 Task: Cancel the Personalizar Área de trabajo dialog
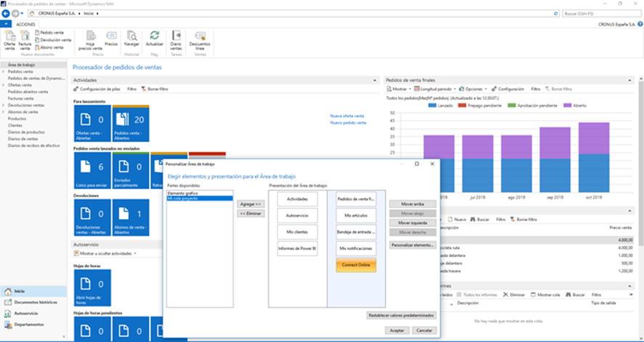pyautogui.click(x=424, y=330)
